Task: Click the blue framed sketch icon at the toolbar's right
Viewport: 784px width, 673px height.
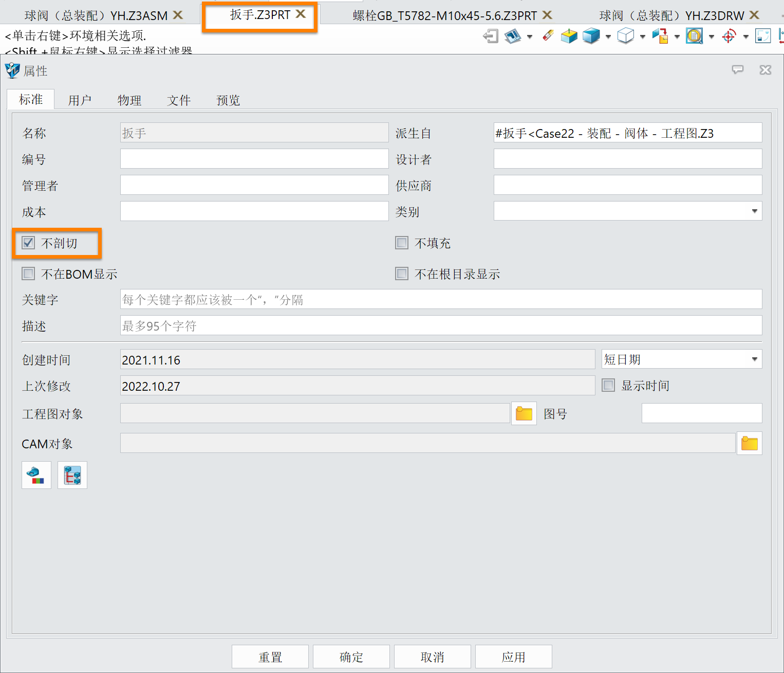Action: click(763, 36)
